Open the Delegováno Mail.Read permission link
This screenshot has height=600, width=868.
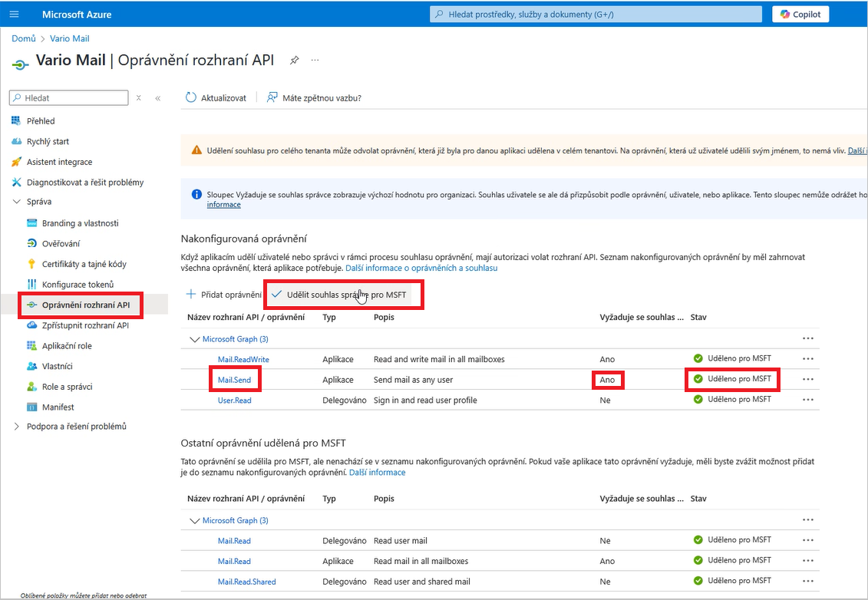tap(234, 541)
